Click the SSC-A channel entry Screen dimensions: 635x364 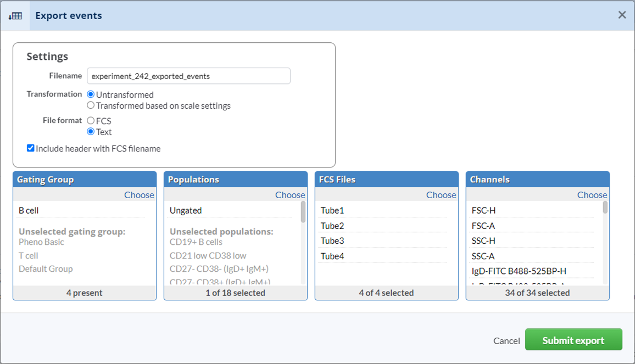(x=483, y=256)
